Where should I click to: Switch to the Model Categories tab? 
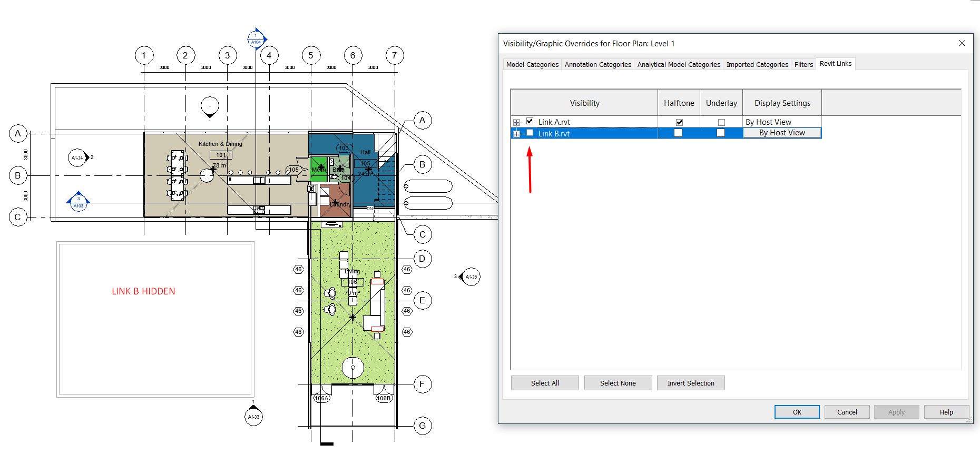[532, 64]
